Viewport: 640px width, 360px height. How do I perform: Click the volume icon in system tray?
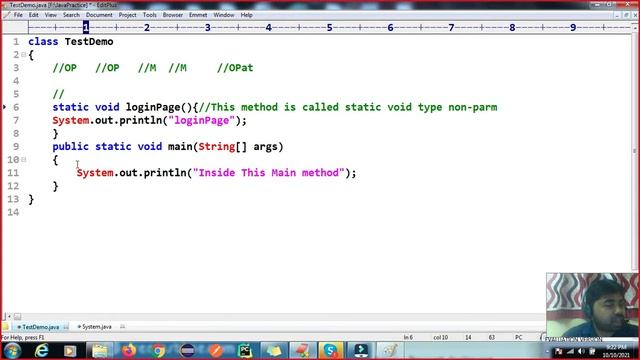click(581, 351)
